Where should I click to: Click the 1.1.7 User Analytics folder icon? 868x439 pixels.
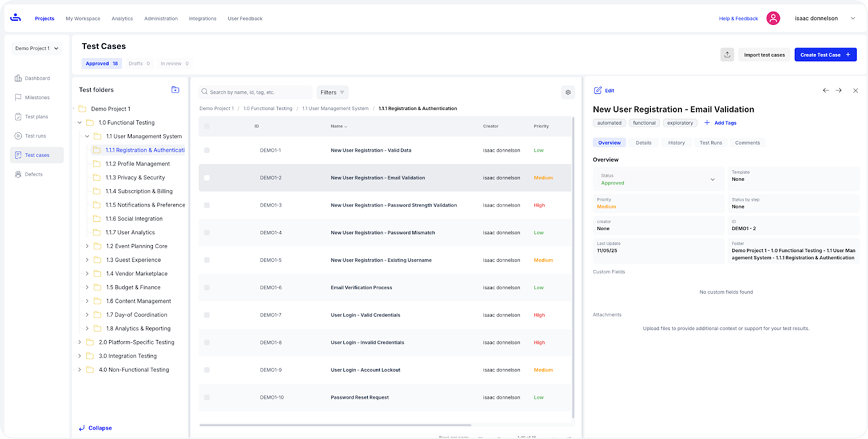(97, 233)
